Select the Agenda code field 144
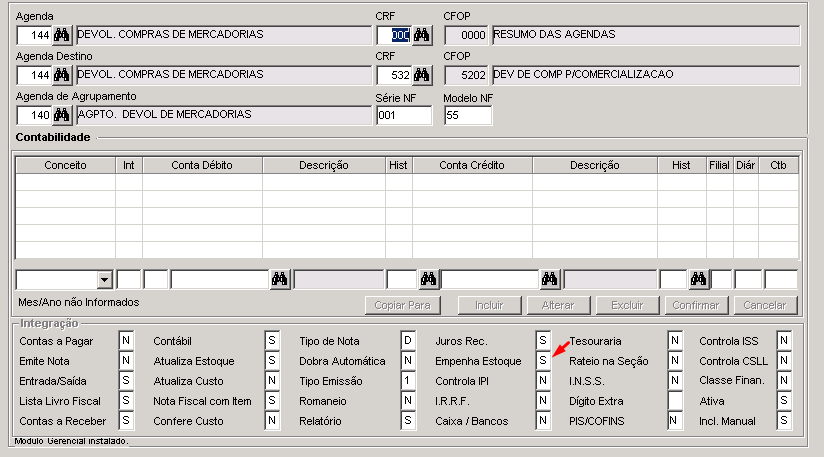 click(34, 35)
